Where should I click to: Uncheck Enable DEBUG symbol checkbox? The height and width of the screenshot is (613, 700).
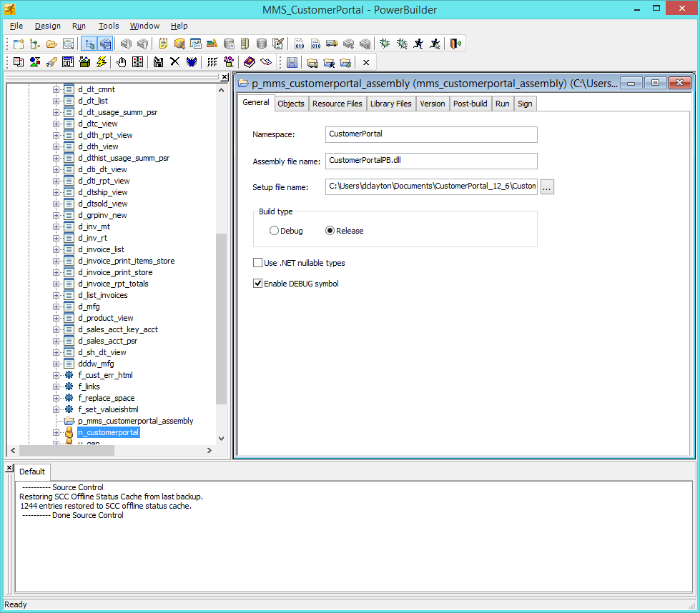coord(257,284)
